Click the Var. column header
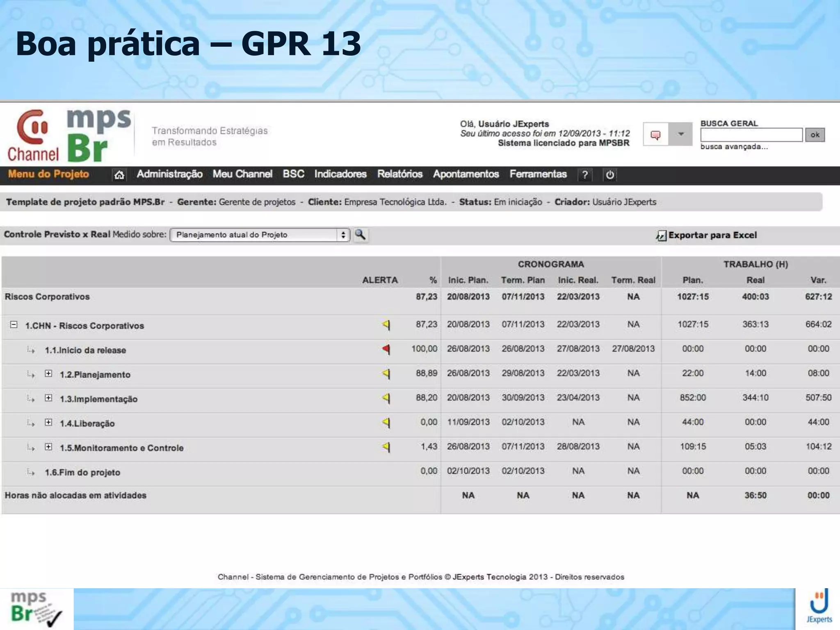Viewport: 840px width, 630px height. (x=818, y=280)
